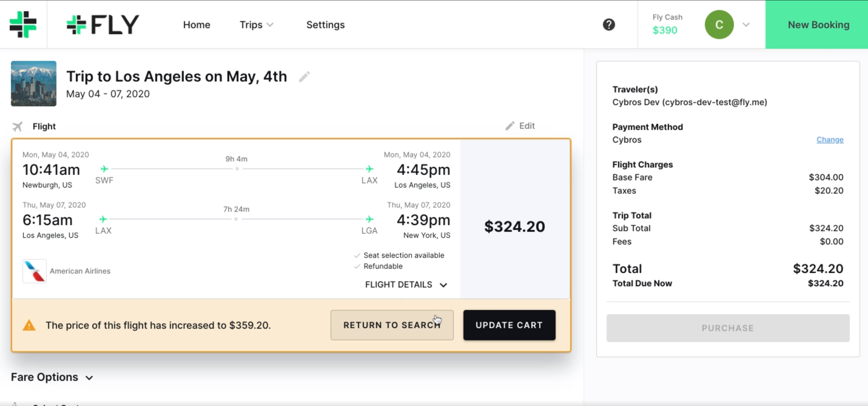Click the Seat selection available checkmark
This screenshot has width=868, height=406.
(x=357, y=255)
